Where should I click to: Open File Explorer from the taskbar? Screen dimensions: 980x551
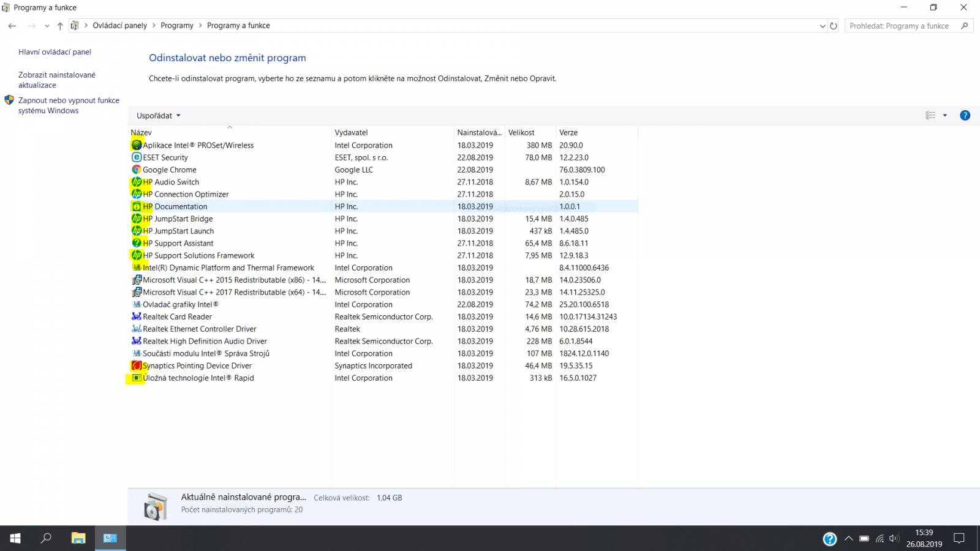(x=78, y=538)
